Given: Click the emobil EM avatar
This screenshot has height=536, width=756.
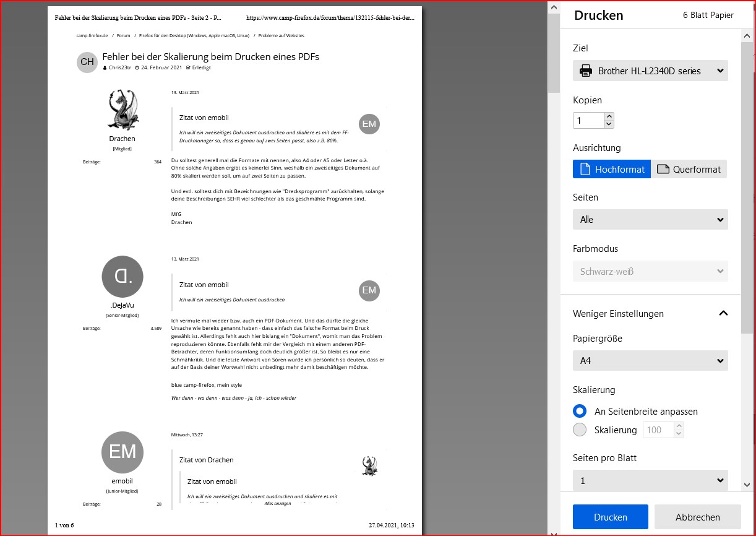Looking at the screenshot, I should pos(122,452).
